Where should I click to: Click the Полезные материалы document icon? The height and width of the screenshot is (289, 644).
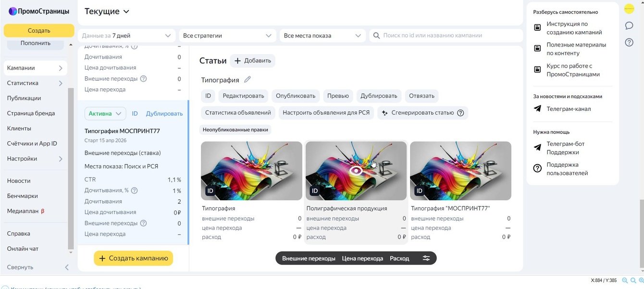(537, 48)
